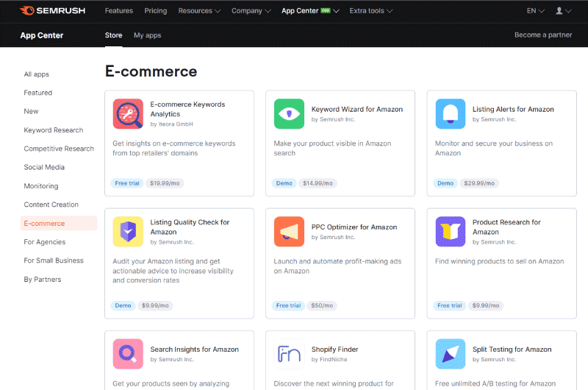
Task: Open the Keyword Wizard for Amazon eye icon
Action: pos(289,114)
